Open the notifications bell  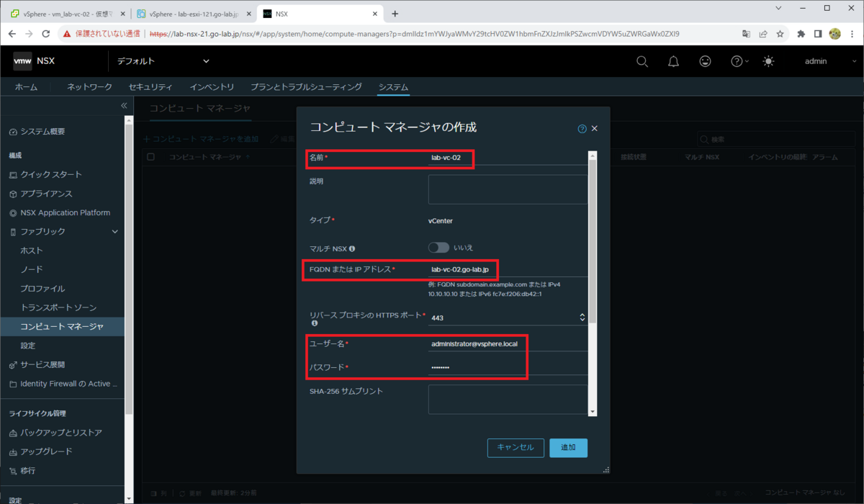(674, 61)
